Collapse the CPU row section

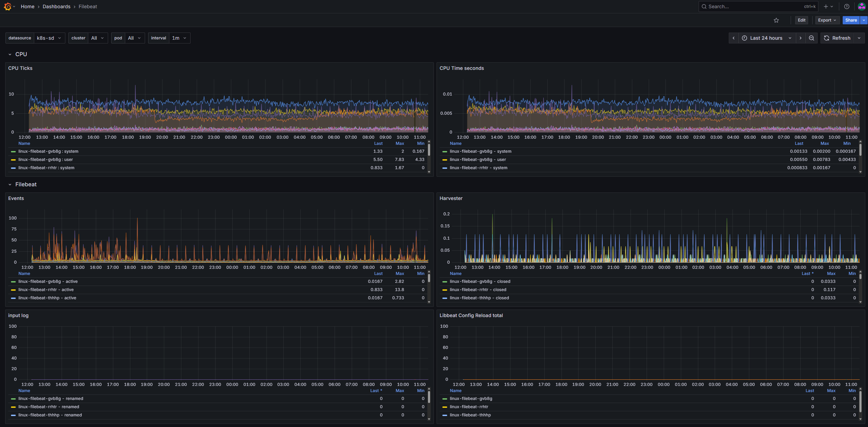pos(10,54)
